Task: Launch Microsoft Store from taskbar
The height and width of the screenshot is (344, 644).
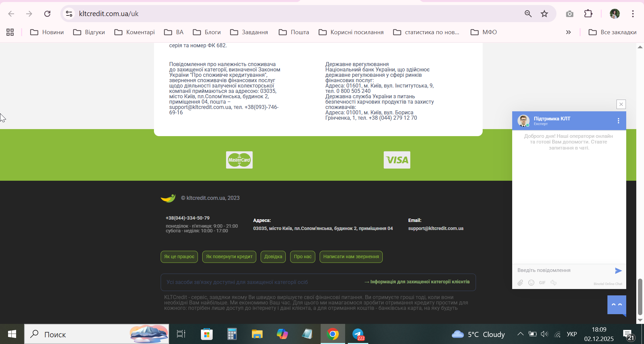Action: click(207, 334)
